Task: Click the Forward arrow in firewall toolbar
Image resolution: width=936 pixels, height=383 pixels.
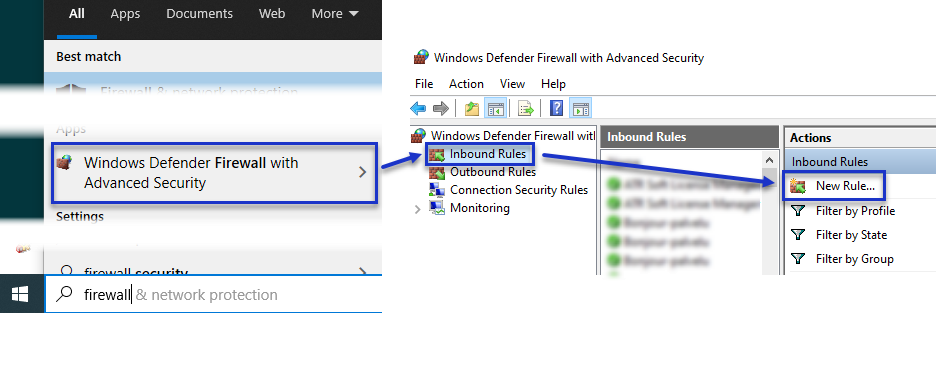Action: click(441, 109)
